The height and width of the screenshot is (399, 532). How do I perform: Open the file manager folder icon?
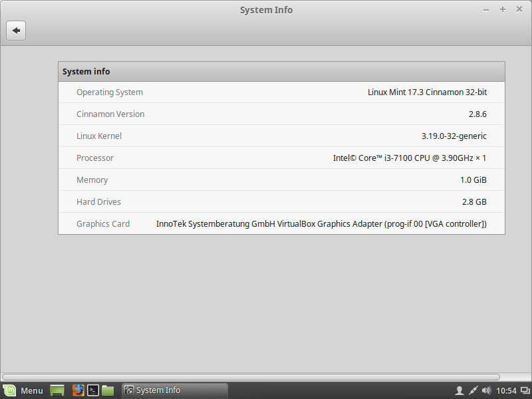coord(108,390)
